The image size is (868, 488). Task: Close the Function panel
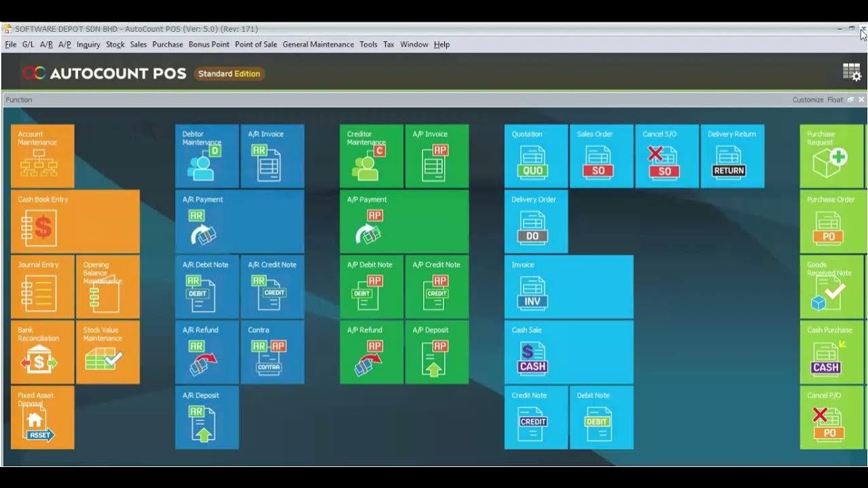[x=861, y=100]
